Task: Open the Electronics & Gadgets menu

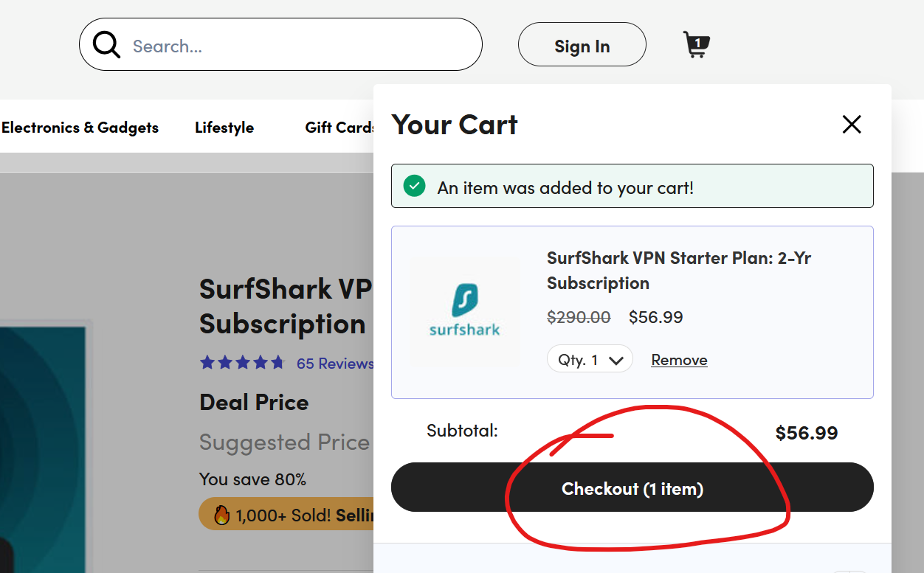Action: [80, 127]
